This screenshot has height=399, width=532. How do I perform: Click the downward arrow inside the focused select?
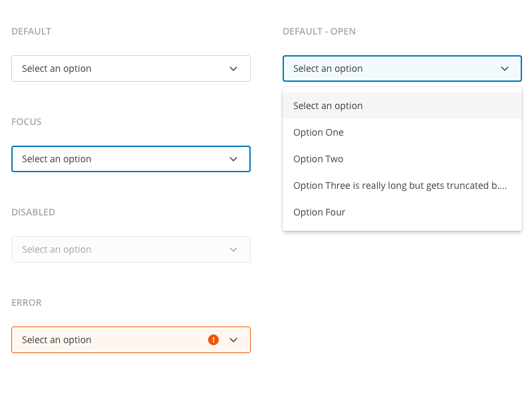pyautogui.click(x=233, y=159)
